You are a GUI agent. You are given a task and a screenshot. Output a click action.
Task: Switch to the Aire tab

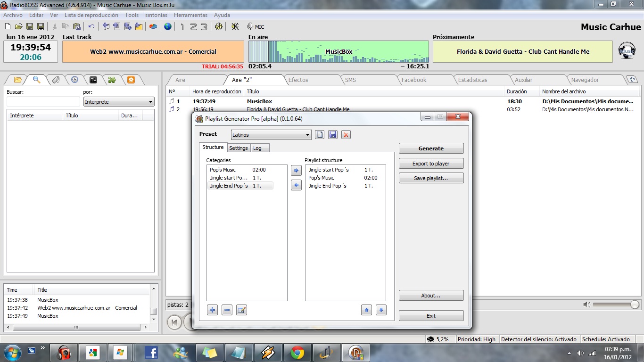181,80
